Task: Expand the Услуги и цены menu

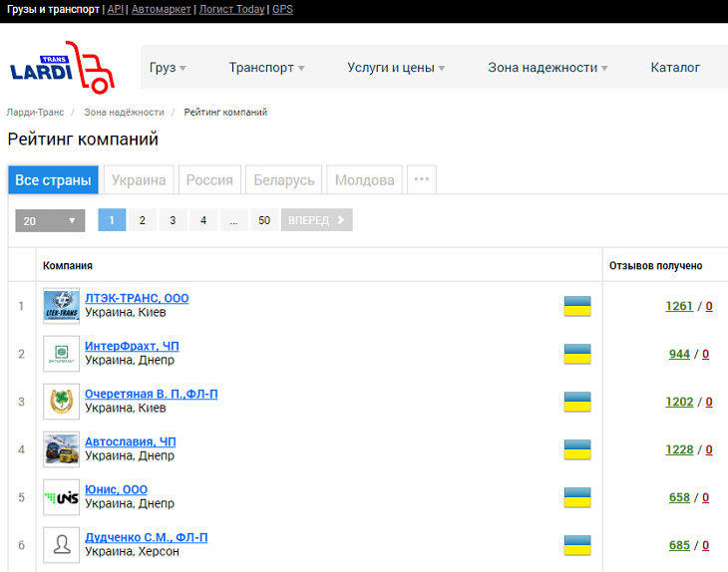Action: point(396,68)
